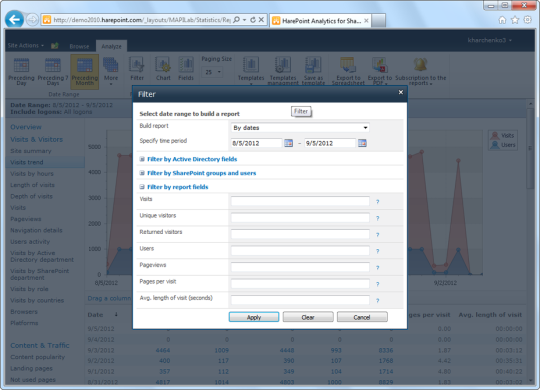Click the end date 9/5/2012 field
The image size is (540, 390).
coord(330,143)
